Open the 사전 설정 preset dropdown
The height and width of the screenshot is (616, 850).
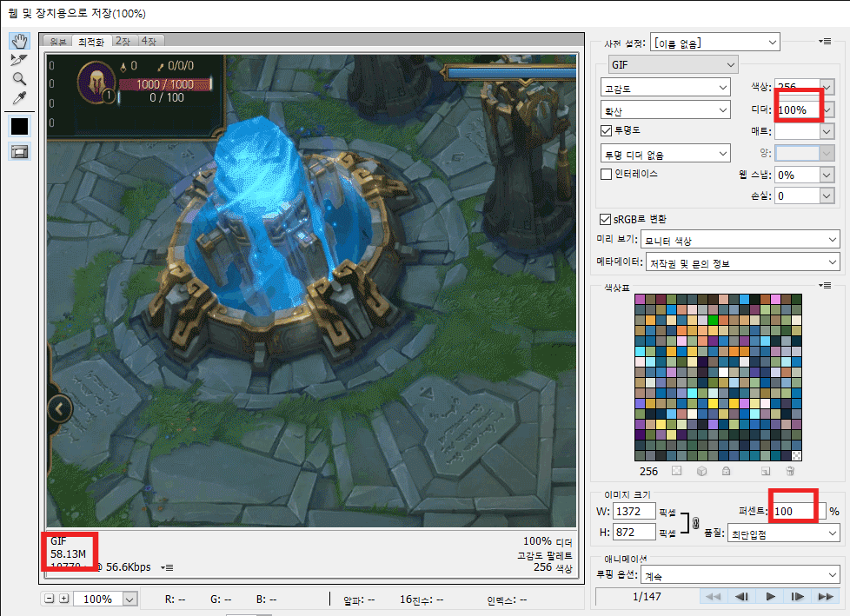(715, 43)
